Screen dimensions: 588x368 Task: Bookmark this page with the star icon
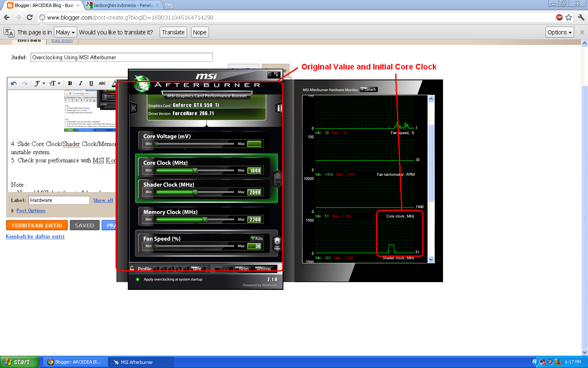pos(569,17)
